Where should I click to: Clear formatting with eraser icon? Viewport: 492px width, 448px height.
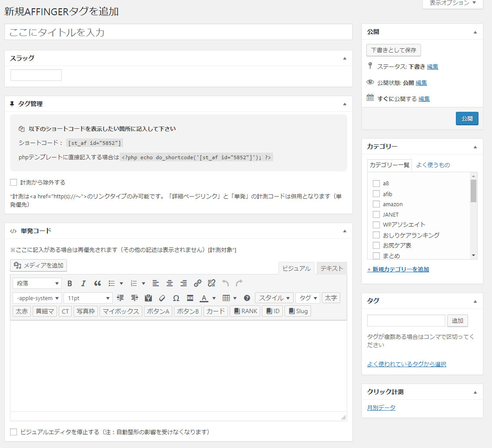(x=162, y=298)
